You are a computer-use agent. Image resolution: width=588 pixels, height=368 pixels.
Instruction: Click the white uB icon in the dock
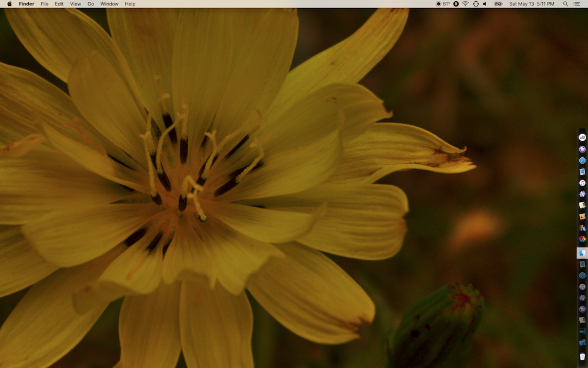tap(582, 137)
